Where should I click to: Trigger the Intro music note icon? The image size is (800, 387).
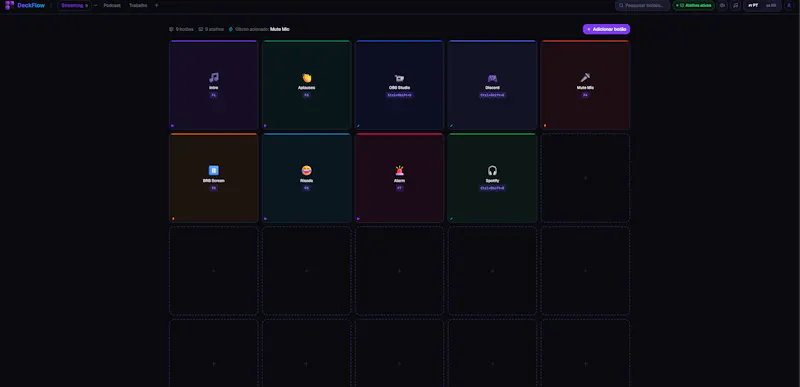pos(214,78)
